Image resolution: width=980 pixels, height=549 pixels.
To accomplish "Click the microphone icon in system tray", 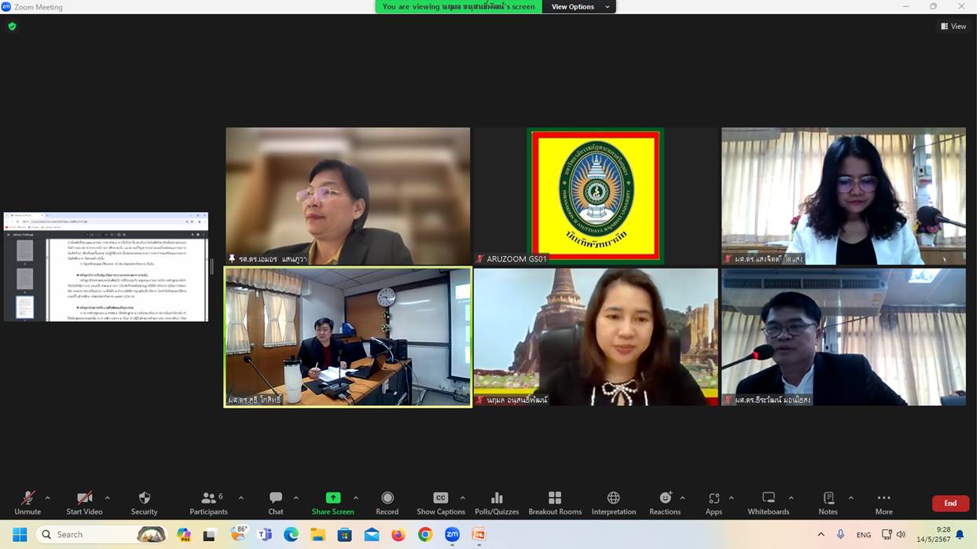I will [840, 535].
